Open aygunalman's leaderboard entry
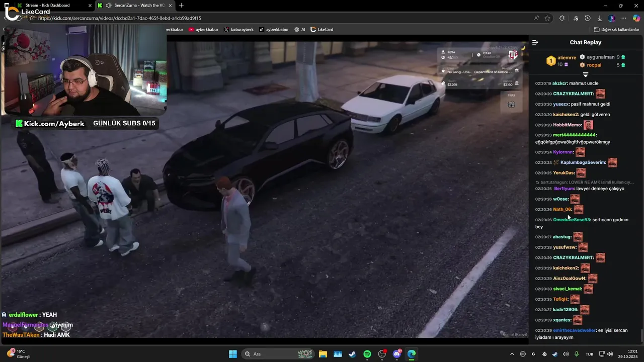644x362 pixels. [x=602, y=57]
